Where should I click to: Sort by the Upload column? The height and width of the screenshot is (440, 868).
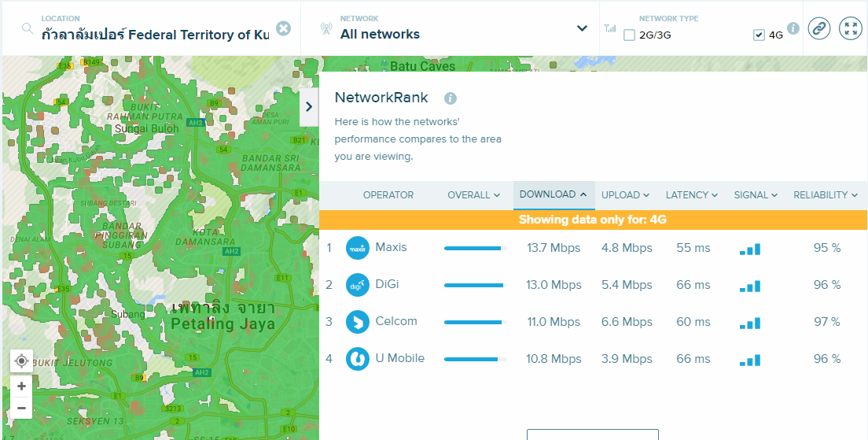pyautogui.click(x=626, y=195)
